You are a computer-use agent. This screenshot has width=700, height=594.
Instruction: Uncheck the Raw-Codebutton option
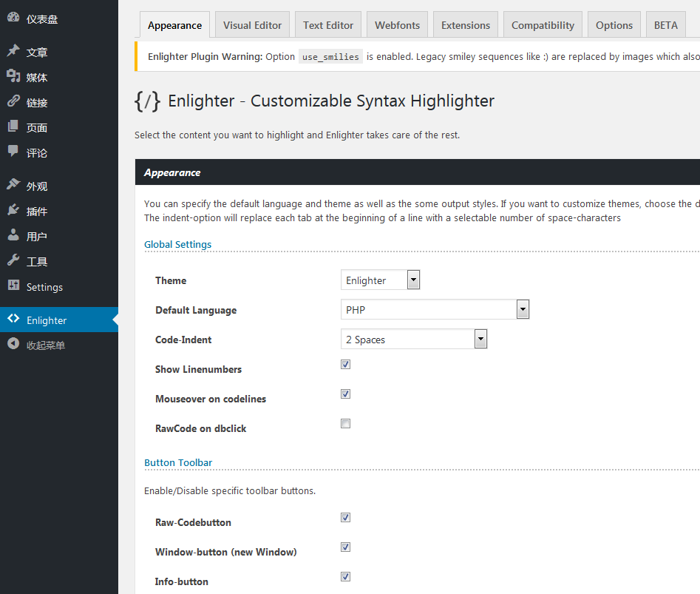[345, 518]
